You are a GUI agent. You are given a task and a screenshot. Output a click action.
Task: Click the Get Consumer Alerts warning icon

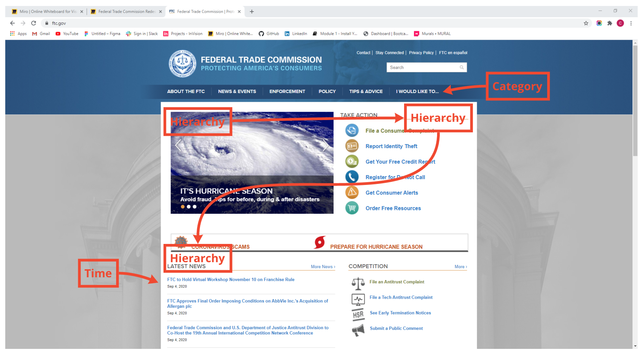[x=352, y=192]
